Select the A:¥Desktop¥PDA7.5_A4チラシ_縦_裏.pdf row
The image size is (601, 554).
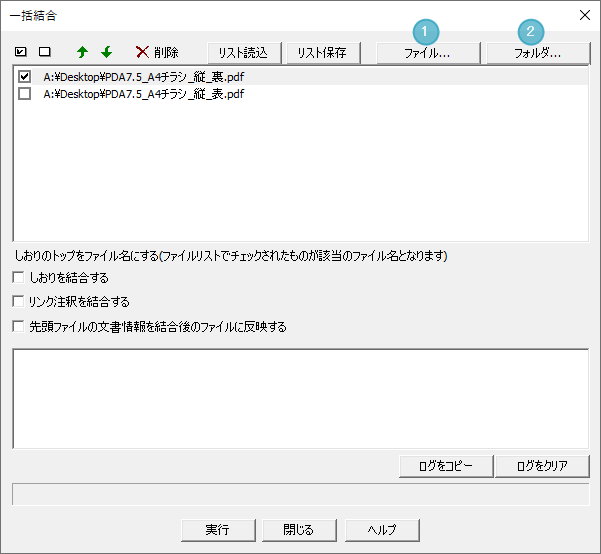[x=301, y=77]
